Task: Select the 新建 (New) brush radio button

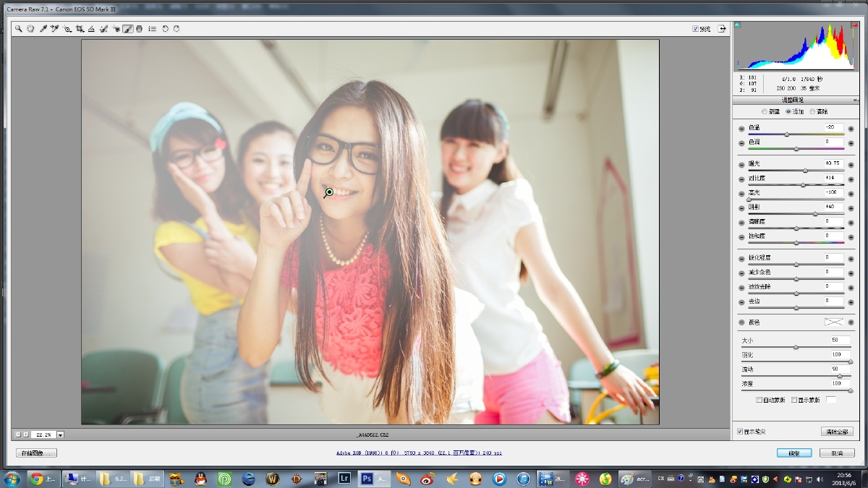Action: tap(765, 111)
